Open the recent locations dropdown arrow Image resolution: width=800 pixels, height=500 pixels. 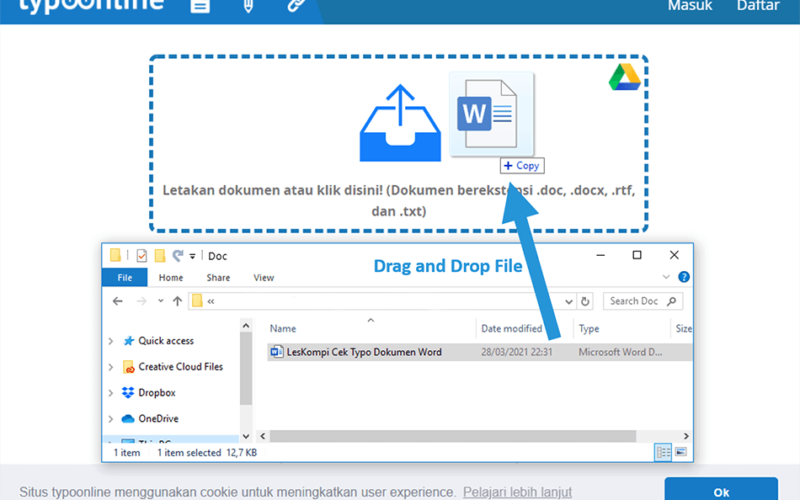click(160, 301)
